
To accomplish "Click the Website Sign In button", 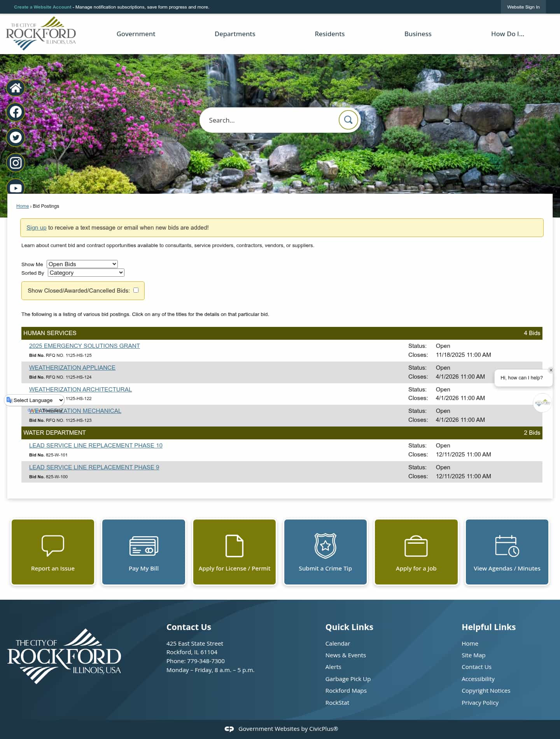I will (x=523, y=7).
